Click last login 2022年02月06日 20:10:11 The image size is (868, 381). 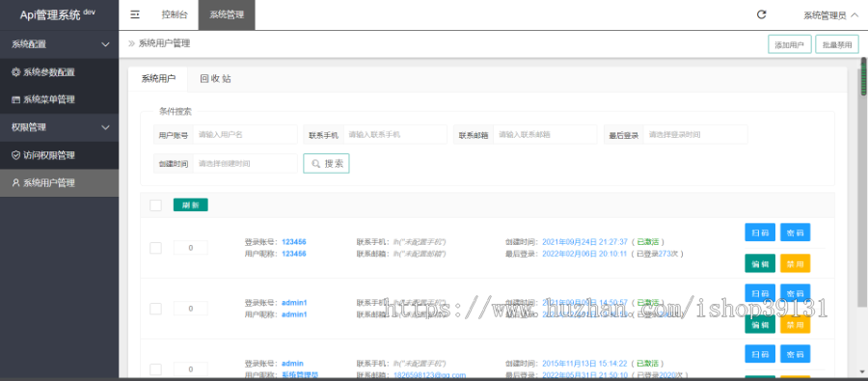coord(584,254)
